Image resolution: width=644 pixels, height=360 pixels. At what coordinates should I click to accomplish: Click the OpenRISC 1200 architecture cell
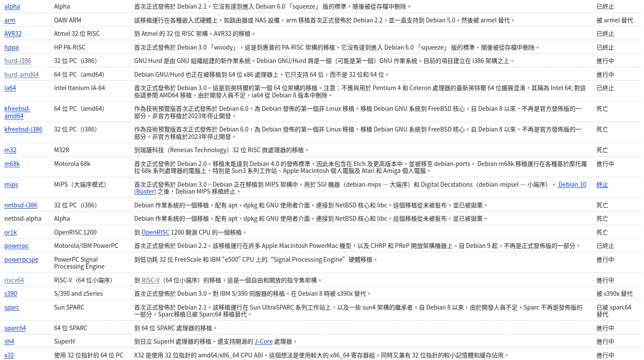tap(75, 232)
